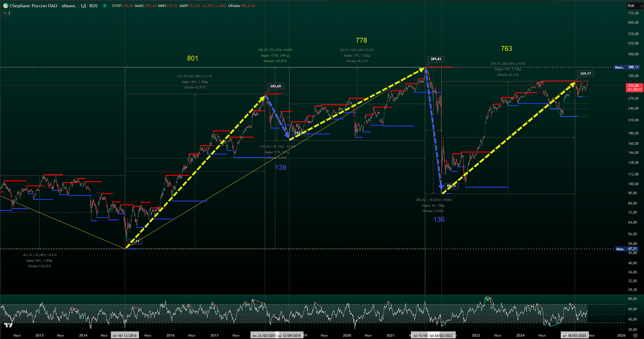
Task: Collapse the indicator legend with the 3 chevron
Action: point(7,13)
